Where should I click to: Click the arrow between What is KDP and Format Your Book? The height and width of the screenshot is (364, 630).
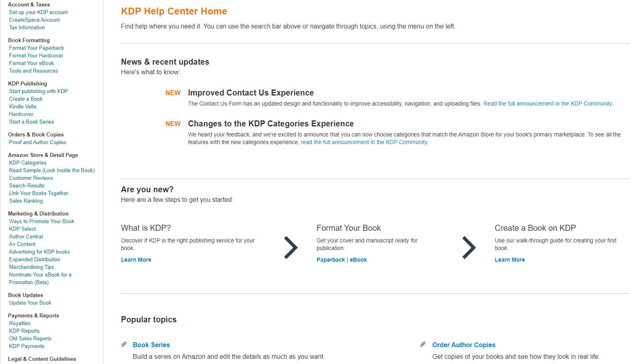[291, 247]
